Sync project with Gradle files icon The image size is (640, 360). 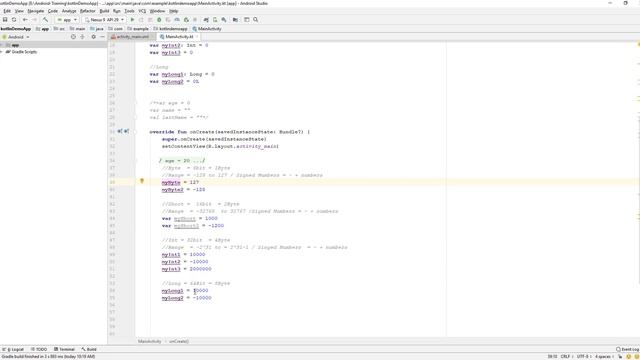point(206,20)
